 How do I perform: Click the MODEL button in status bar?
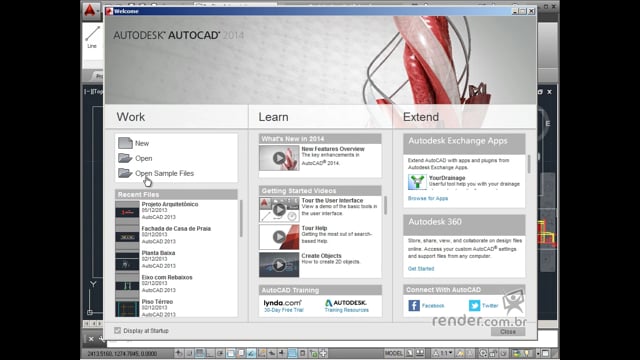coord(394,353)
